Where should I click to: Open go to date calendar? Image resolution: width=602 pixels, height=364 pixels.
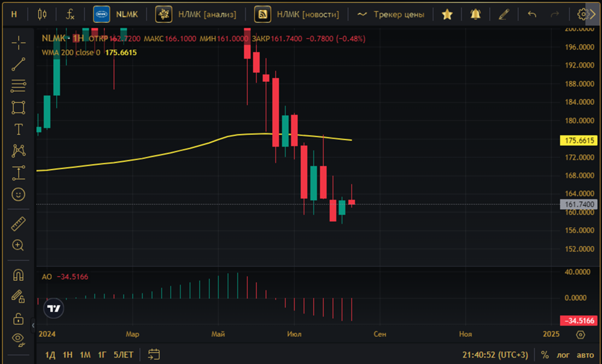[x=154, y=354]
